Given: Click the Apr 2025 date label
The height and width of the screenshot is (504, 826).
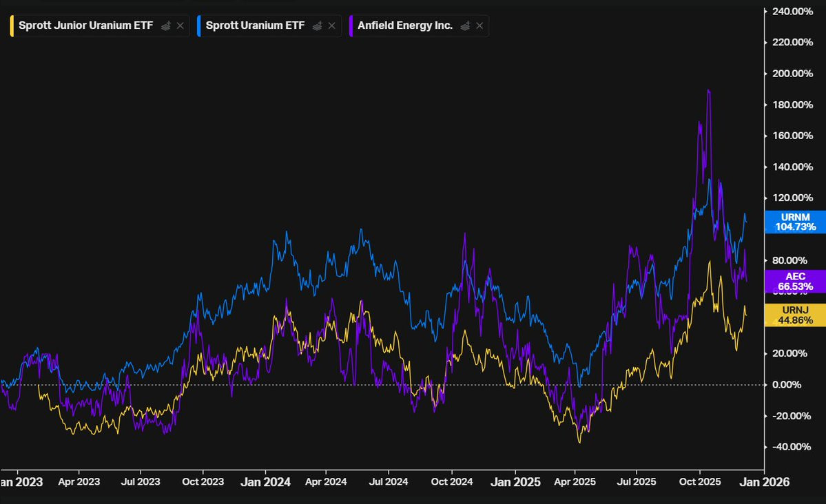Looking at the screenshot, I should 575,481.
